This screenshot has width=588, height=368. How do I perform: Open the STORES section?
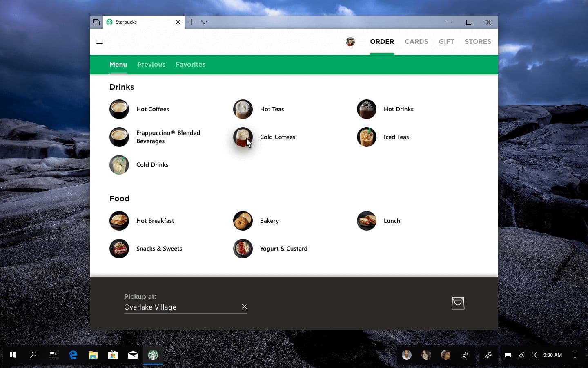pos(478,42)
